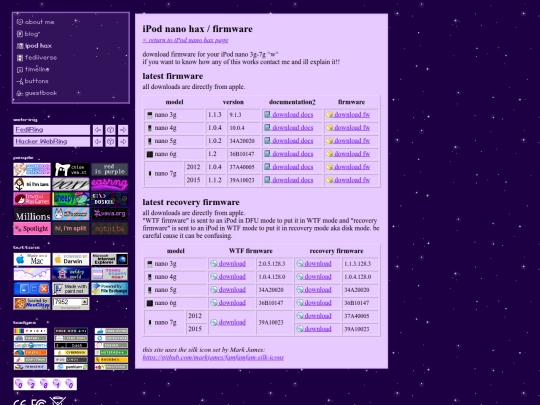The image size is (540, 405).
Task: Click the visitor counter badge showing 7952
Action: [x=71, y=303]
